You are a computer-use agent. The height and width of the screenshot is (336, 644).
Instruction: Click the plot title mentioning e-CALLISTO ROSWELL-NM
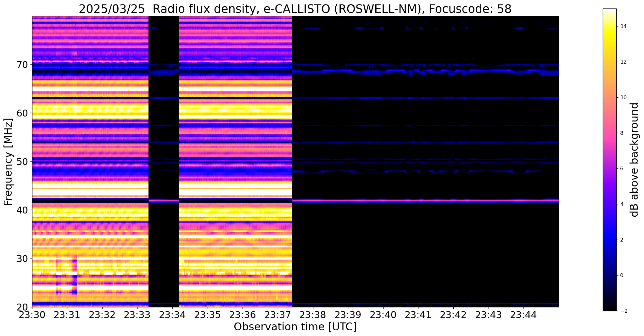click(295, 9)
